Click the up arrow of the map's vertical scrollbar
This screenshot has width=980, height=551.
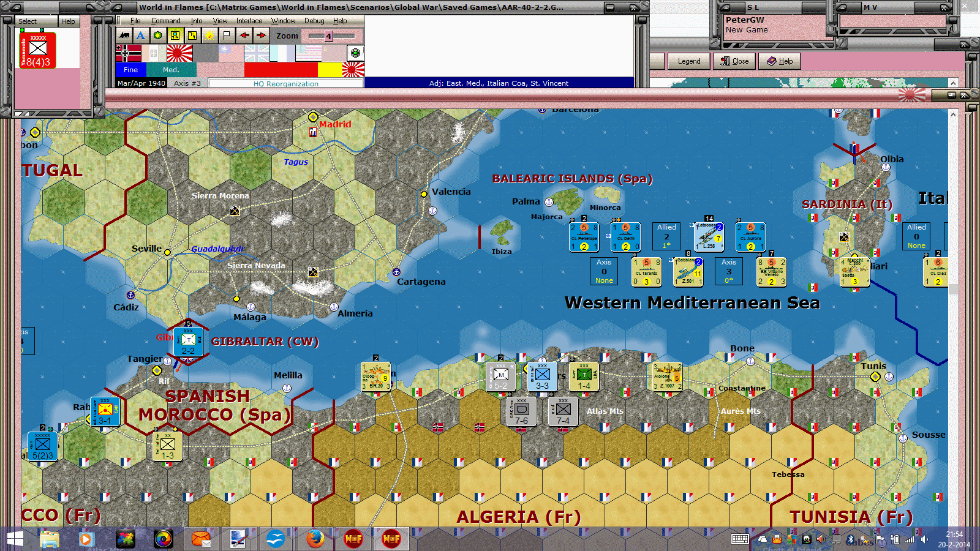tap(953, 114)
